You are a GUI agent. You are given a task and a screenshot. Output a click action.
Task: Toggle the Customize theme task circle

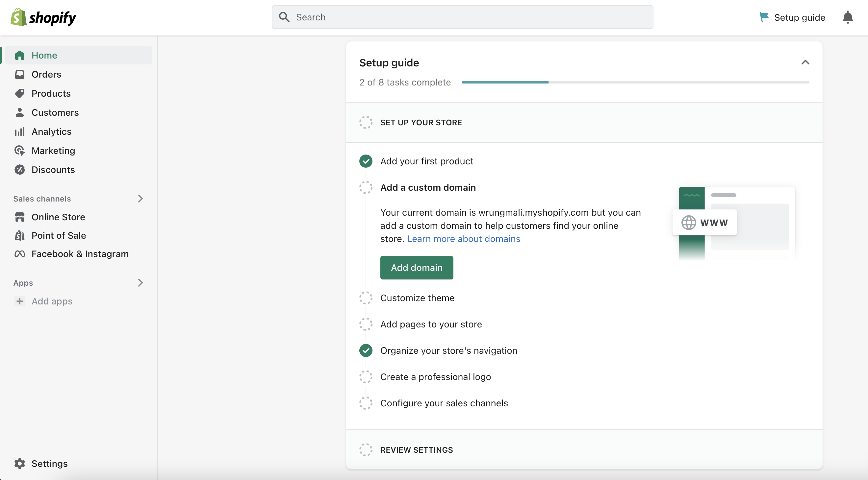(366, 298)
